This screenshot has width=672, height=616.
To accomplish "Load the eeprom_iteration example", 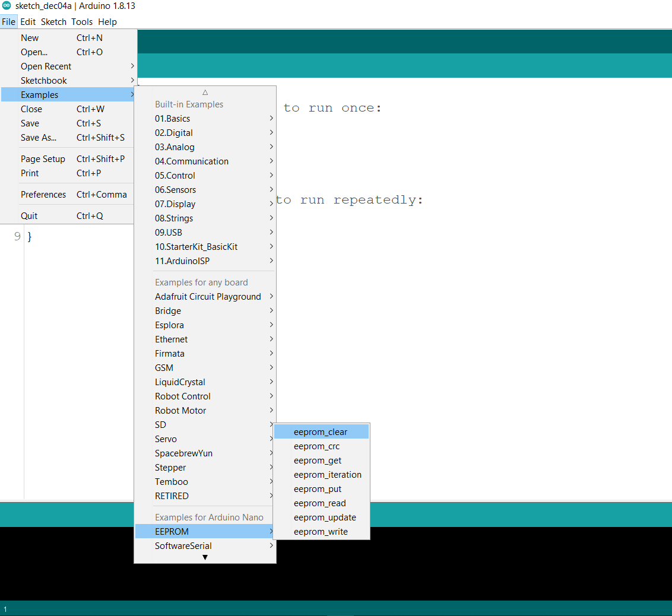I will coord(321,475).
